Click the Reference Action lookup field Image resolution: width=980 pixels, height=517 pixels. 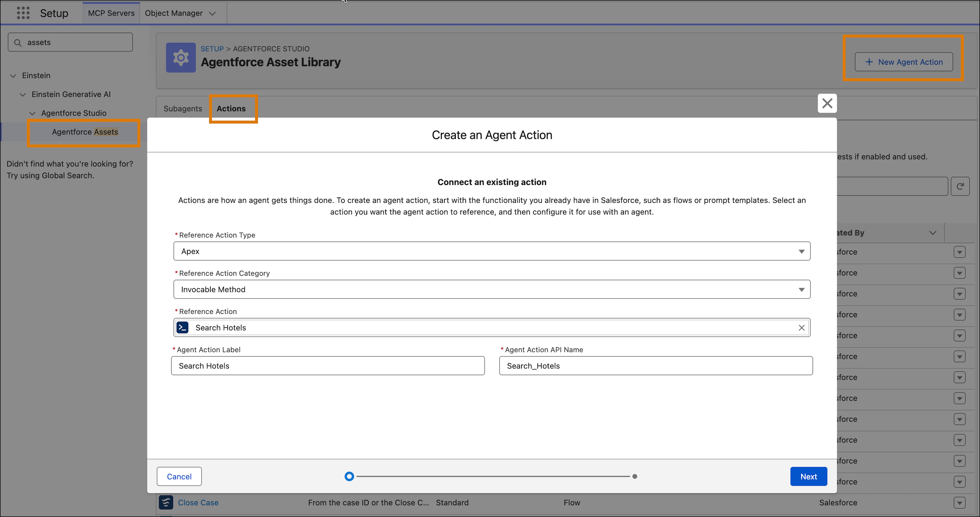click(x=492, y=327)
